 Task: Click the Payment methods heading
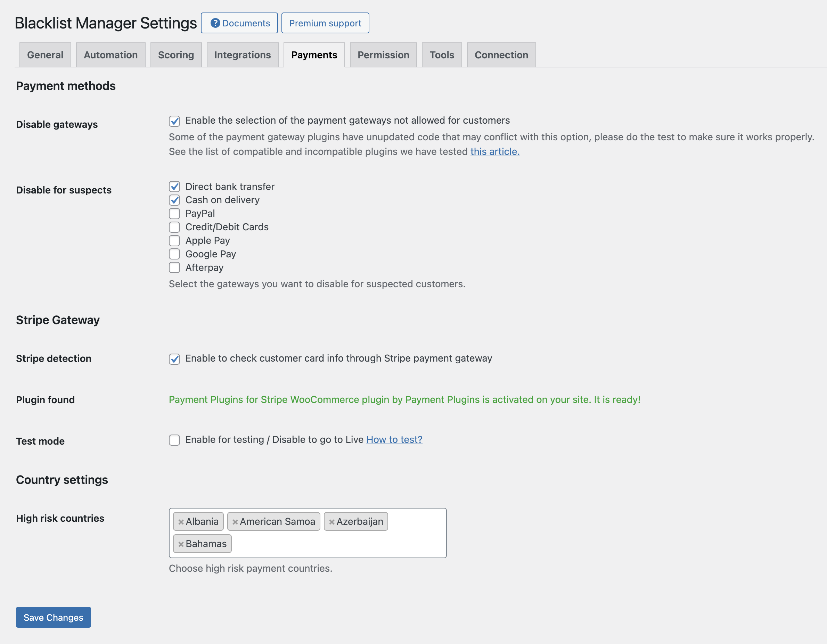[66, 86]
